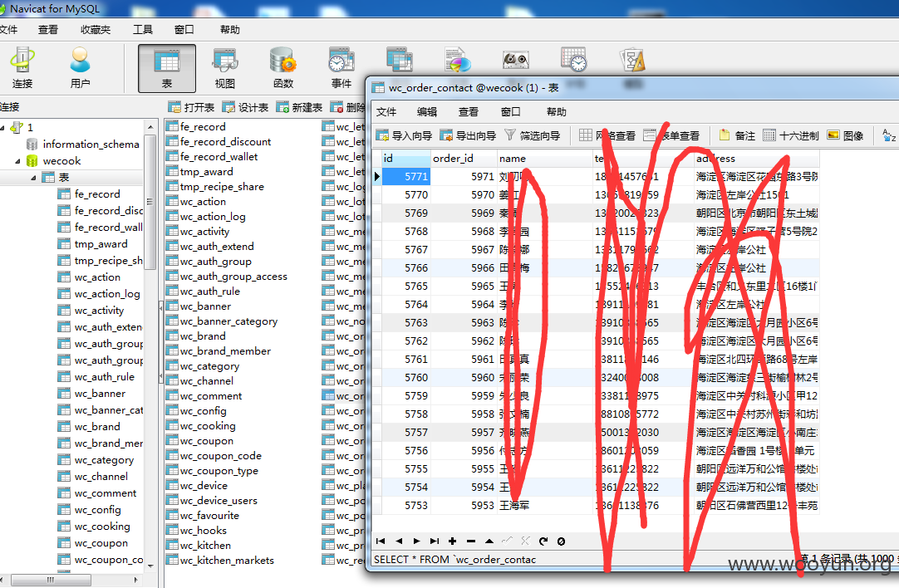Click the refresh icon in record navigator
899x588 pixels.
point(543,541)
